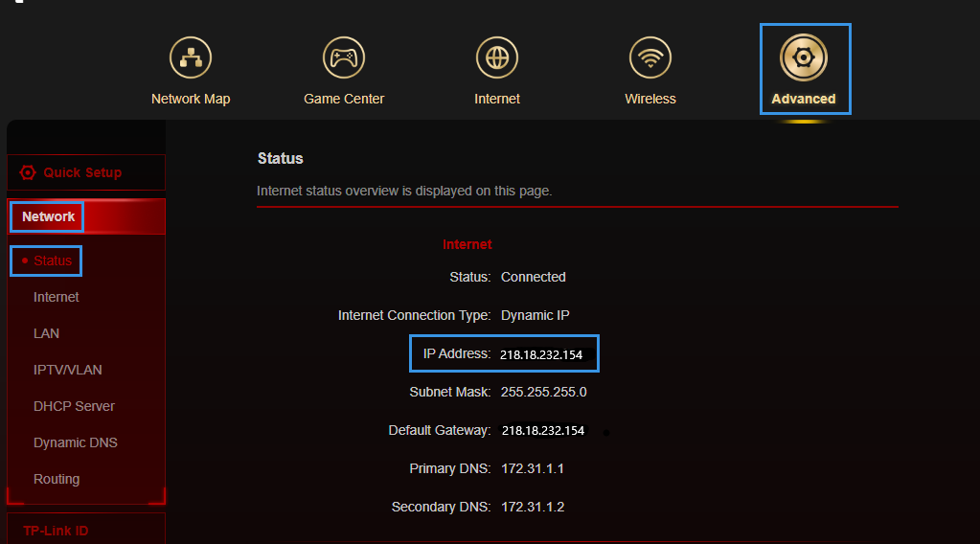
Task: Select Status under Network
Action: [x=53, y=261]
